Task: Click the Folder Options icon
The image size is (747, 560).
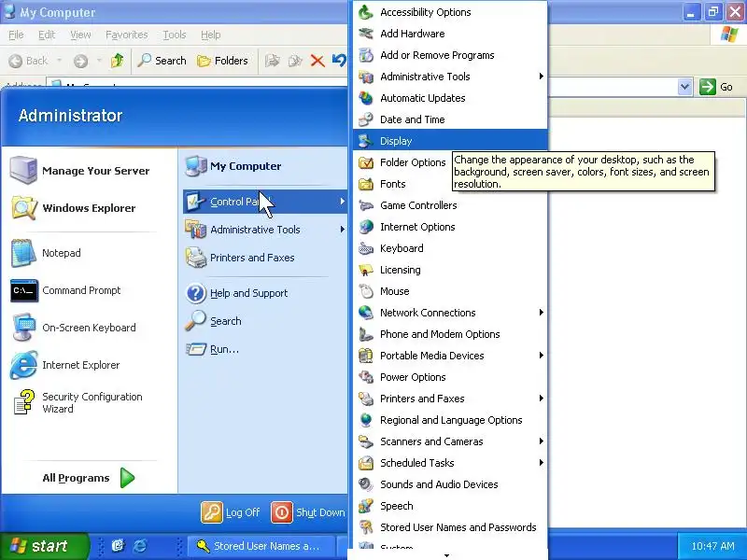Action: point(365,162)
